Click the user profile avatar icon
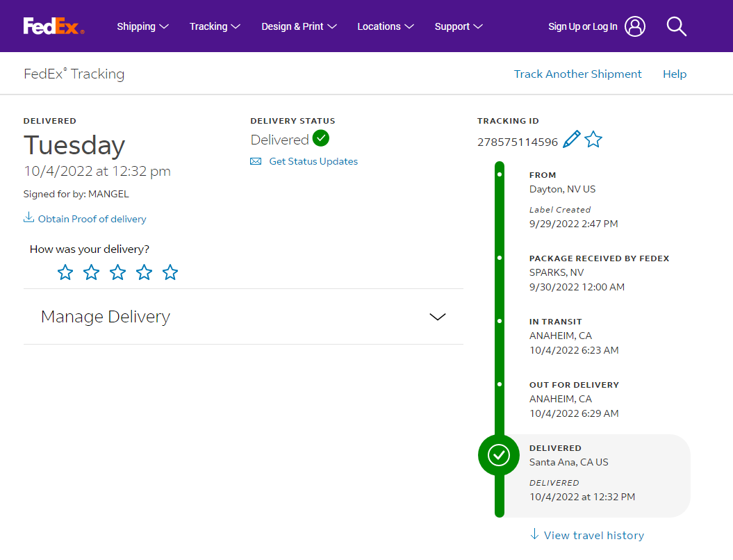The height and width of the screenshot is (560, 733). [x=635, y=26]
